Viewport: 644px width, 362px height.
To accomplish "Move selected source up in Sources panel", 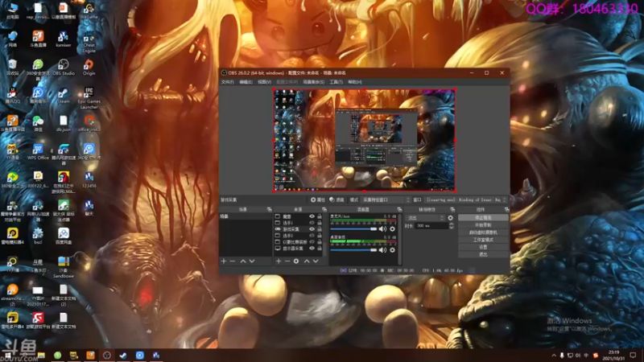I will coord(307,261).
